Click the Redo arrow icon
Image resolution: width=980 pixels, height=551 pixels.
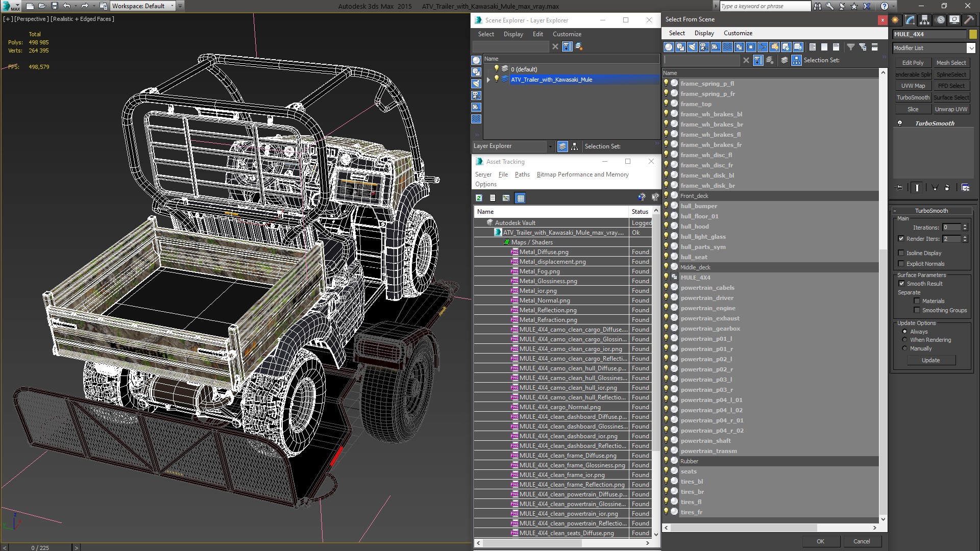coord(85,6)
